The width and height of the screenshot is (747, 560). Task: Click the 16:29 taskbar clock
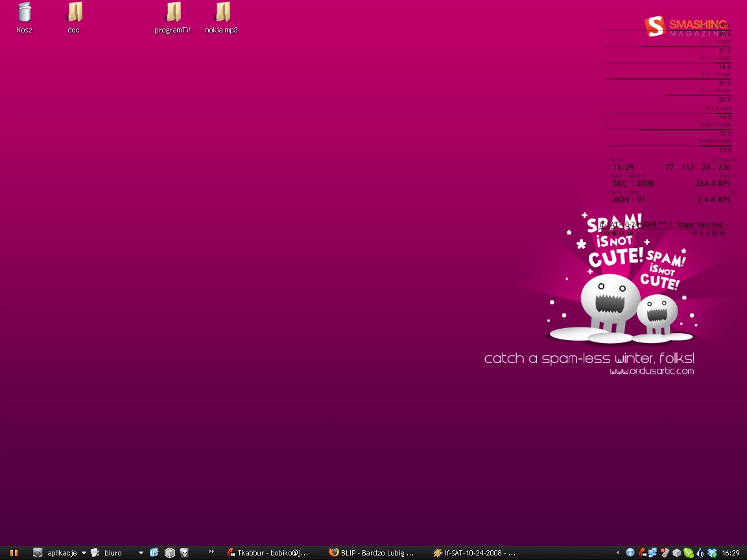[x=731, y=553]
